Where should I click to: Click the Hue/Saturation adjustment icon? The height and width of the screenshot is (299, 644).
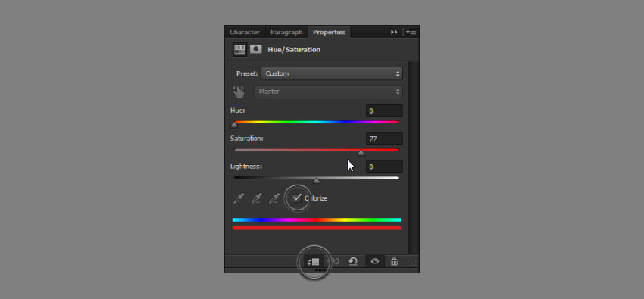239,49
